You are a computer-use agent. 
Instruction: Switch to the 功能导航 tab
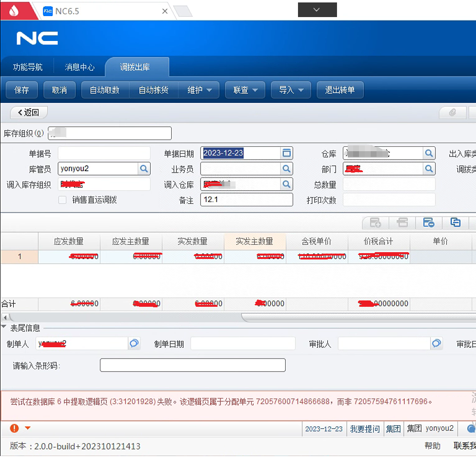[x=27, y=67]
